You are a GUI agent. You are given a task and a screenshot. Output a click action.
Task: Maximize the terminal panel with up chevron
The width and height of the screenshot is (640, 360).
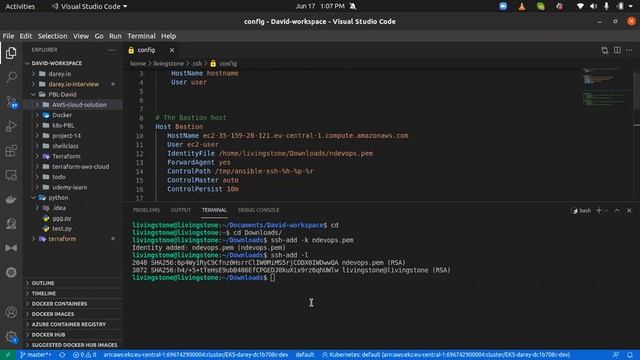(x=617, y=210)
